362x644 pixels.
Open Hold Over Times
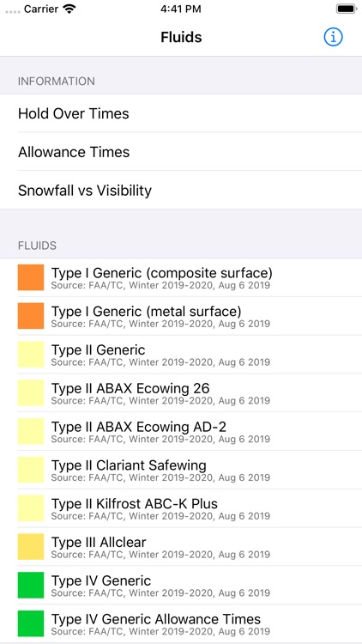181,113
